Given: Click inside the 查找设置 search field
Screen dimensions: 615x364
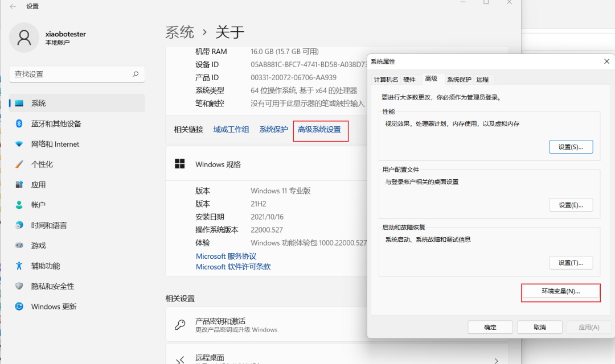Looking at the screenshot, I should point(68,74).
